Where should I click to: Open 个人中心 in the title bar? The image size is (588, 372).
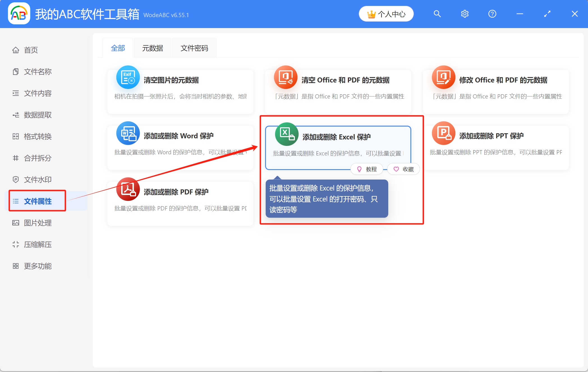click(386, 13)
